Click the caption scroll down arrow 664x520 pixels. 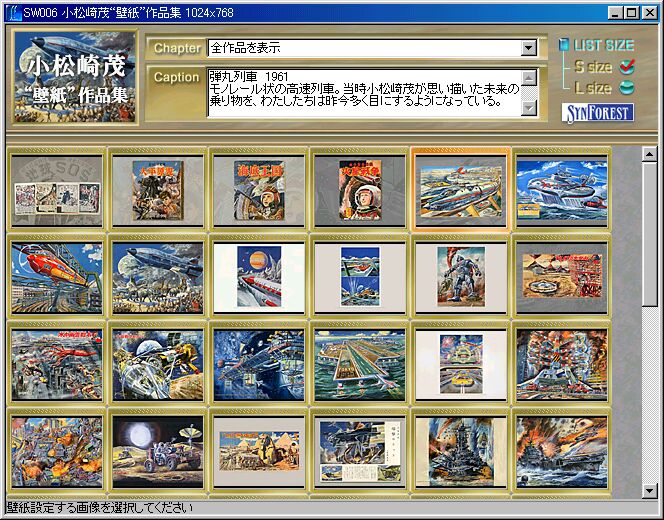(x=529, y=108)
